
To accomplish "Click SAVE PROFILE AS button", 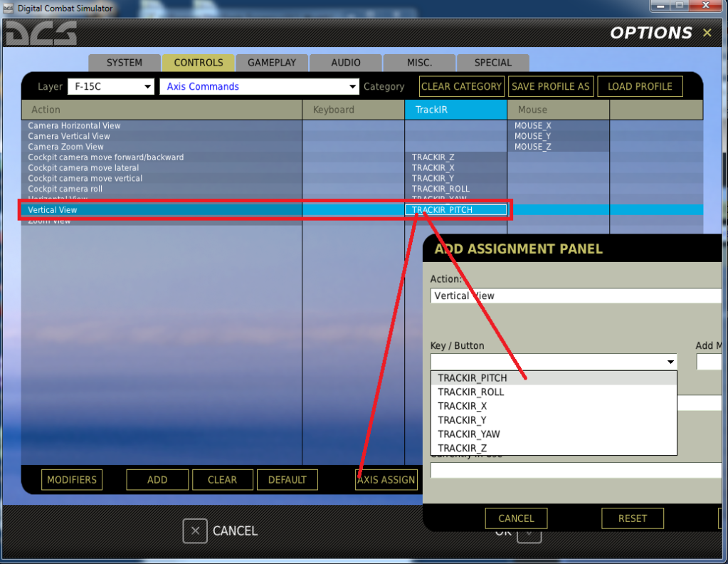I will click(551, 86).
